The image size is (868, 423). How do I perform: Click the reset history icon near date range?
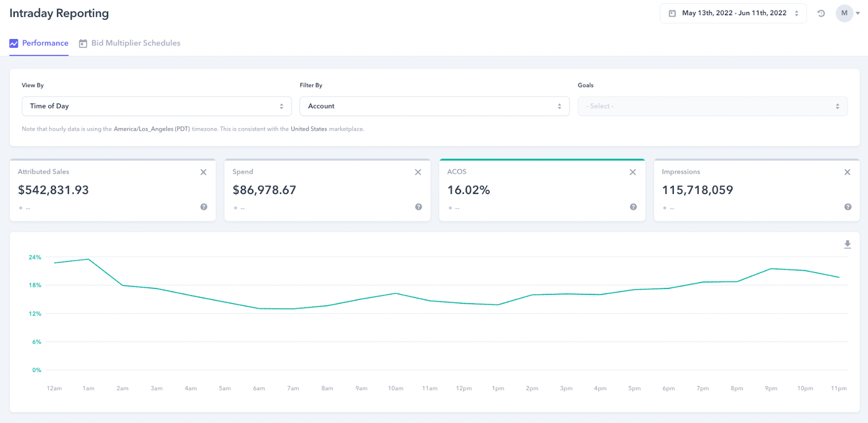(821, 14)
